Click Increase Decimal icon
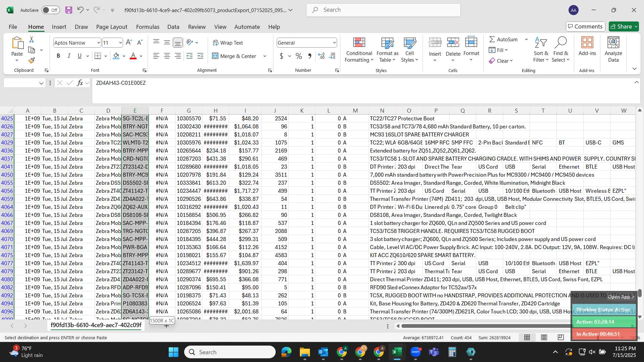Screen dimensions: 644x362 (321, 56)
